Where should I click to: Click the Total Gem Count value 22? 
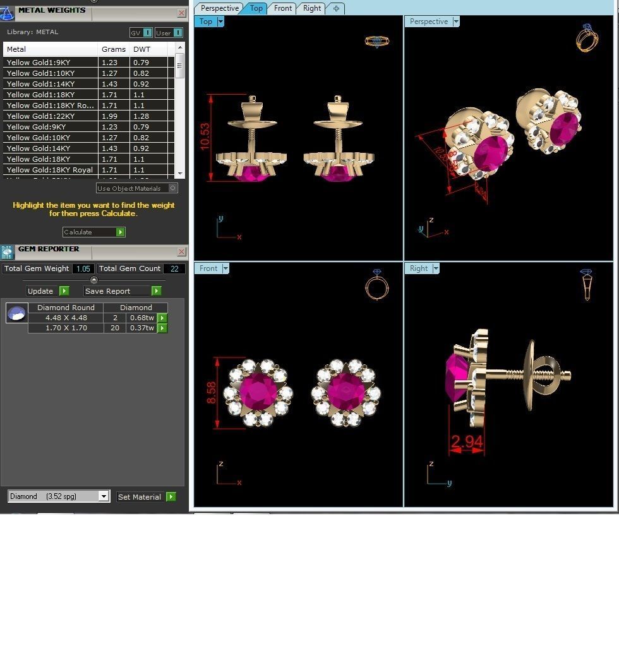(174, 268)
